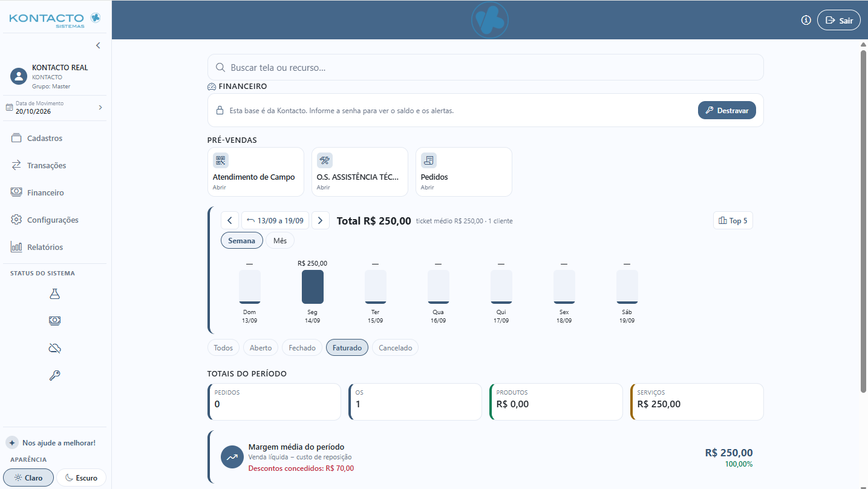The height and width of the screenshot is (489, 868).
Task: Open the Relatórios menu
Action: (x=55, y=247)
